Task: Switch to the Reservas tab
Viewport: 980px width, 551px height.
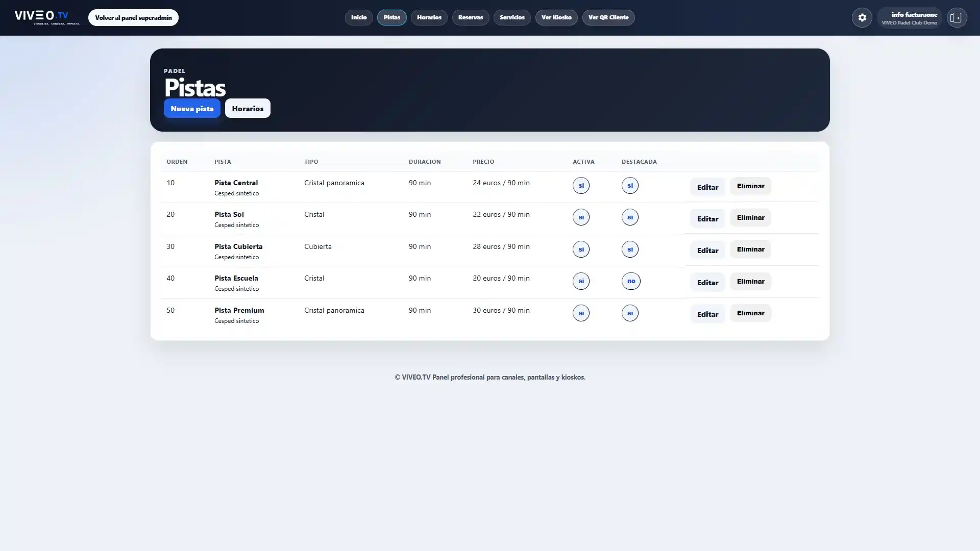Action: click(x=471, y=17)
